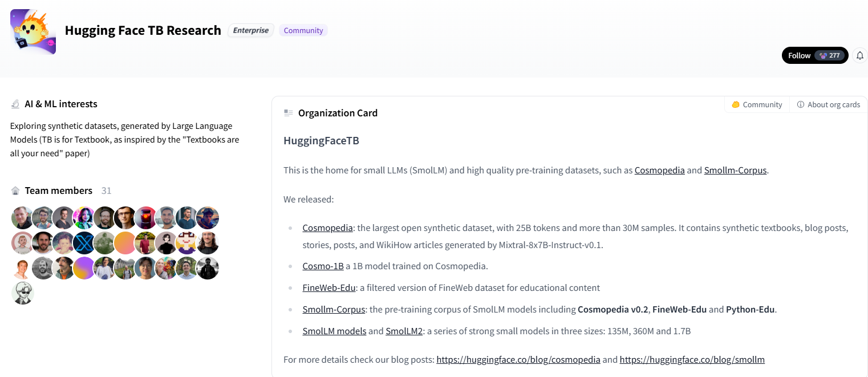Open the Smollm-Corpus bullet list link
The height and width of the screenshot is (377, 868).
tap(334, 309)
